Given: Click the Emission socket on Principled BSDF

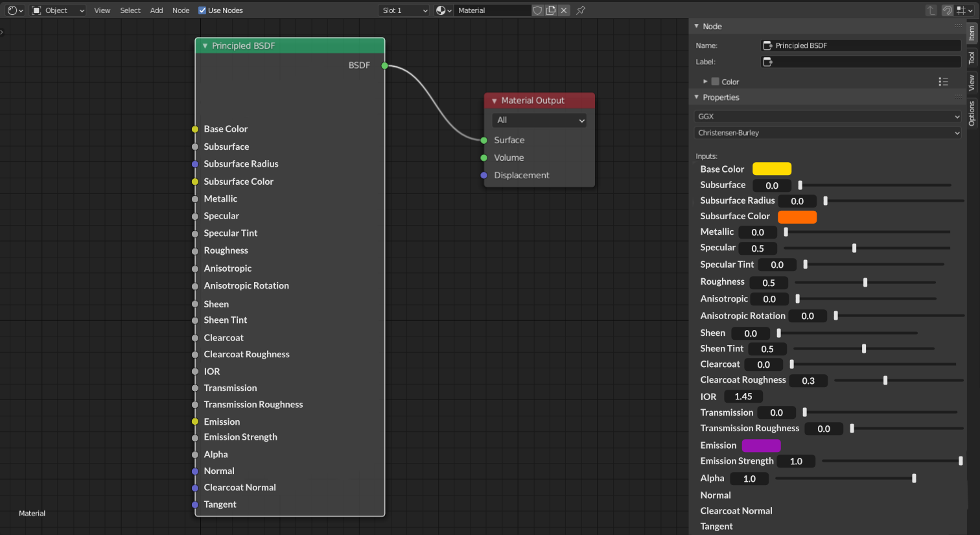Looking at the screenshot, I should (x=195, y=422).
